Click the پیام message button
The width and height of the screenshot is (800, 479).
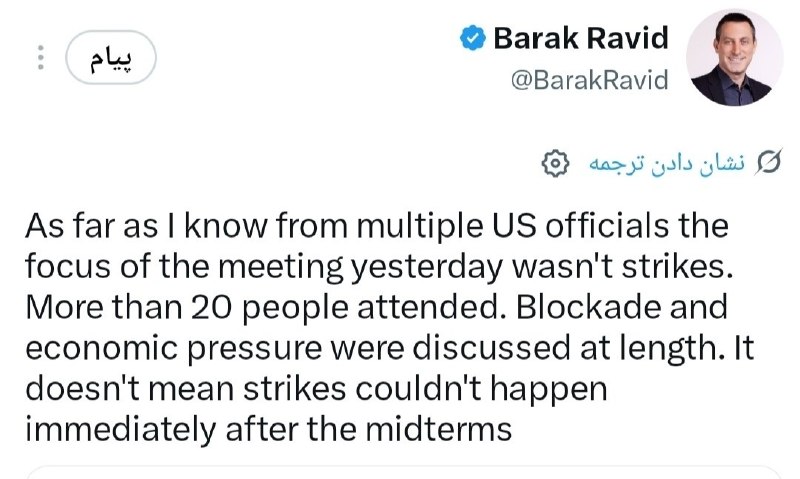point(111,58)
